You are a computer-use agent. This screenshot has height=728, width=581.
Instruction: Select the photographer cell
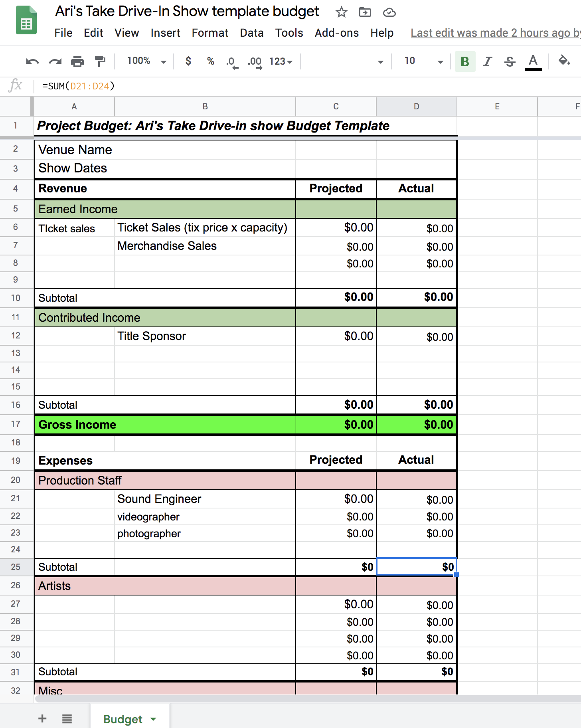point(205,534)
